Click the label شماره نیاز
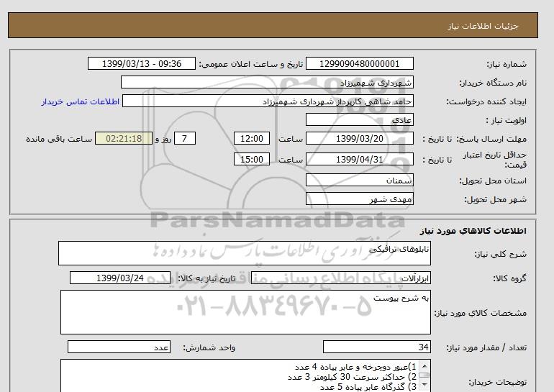Screen dimensions: 554x392 507,64
